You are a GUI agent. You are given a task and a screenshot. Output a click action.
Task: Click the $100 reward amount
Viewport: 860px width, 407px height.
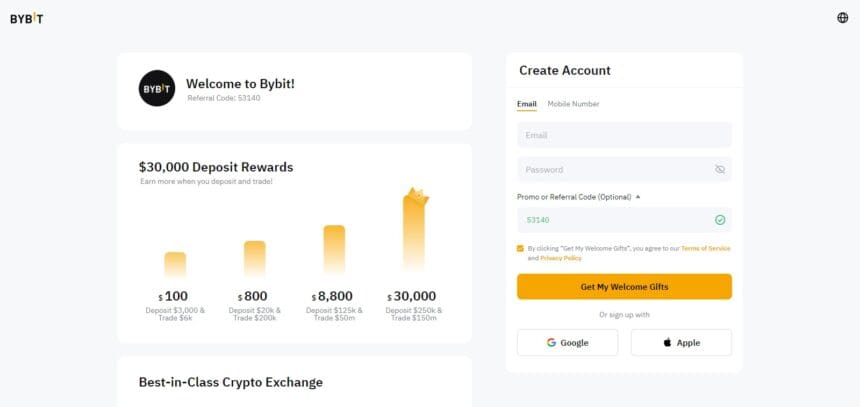pyautogui.click(x=173, y=297)
